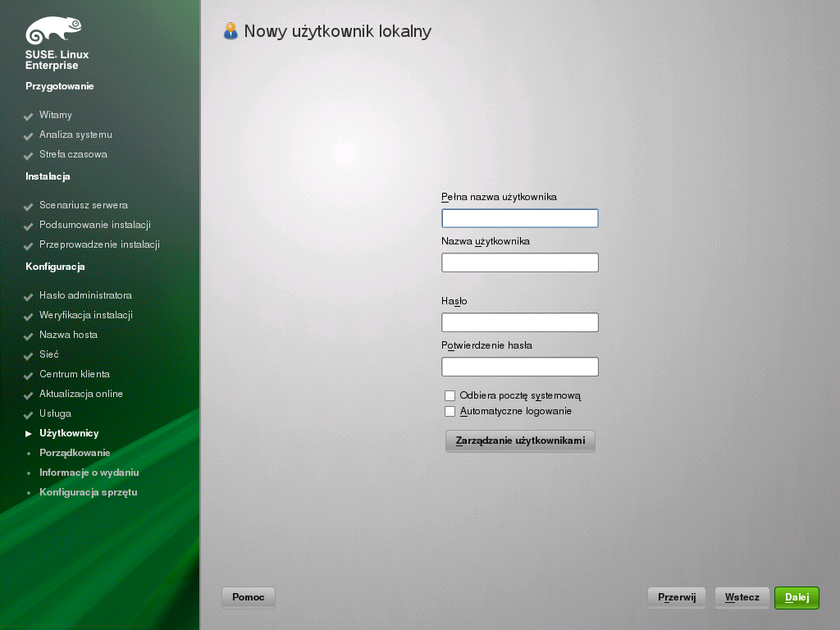Click the Scenariusz serwera label
Screen dimensions: 840x630
click(84, 205)
